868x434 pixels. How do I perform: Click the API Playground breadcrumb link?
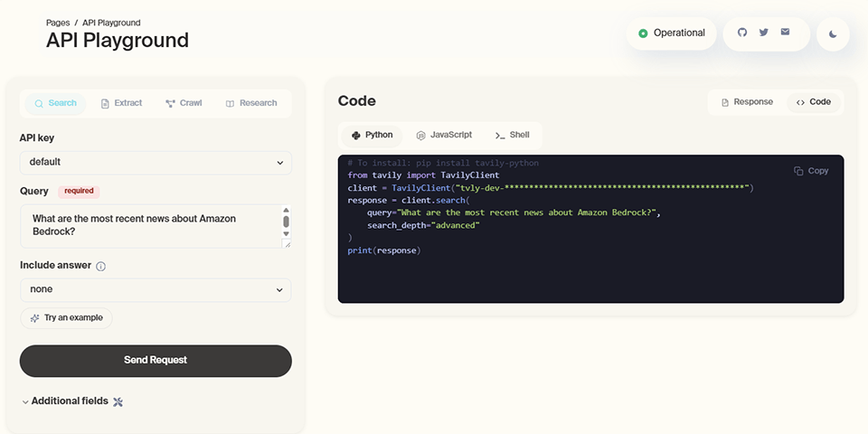tap(111, 23)
